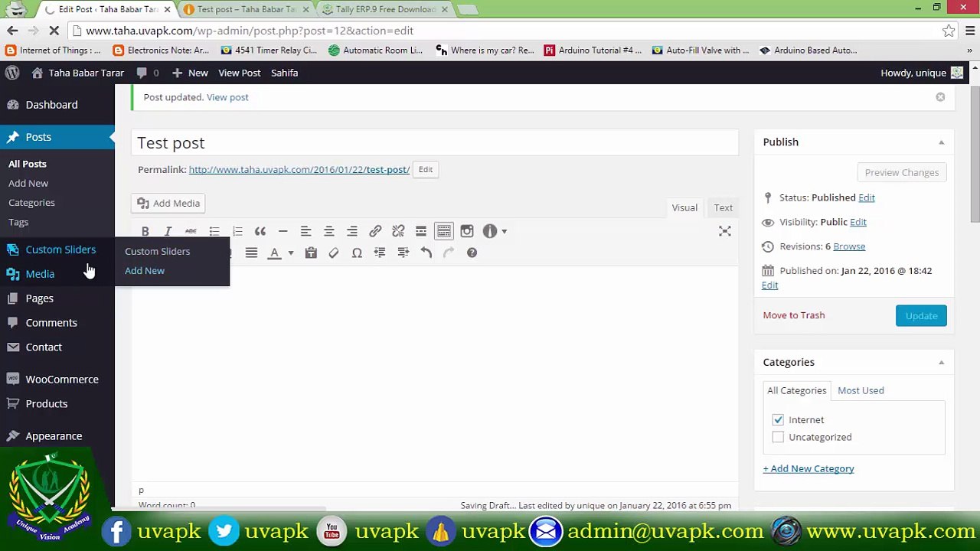The image size is (980, 551).
Task: Click the Instagram icon in editor toolbar
Action: (x=467, y=231)
